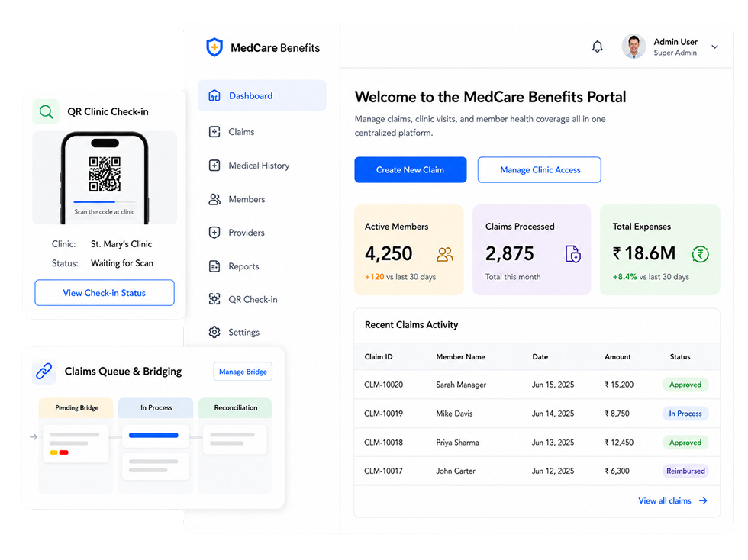
Task: Click the arrow left of Pending Bridge card
Action: pos(34,437)
